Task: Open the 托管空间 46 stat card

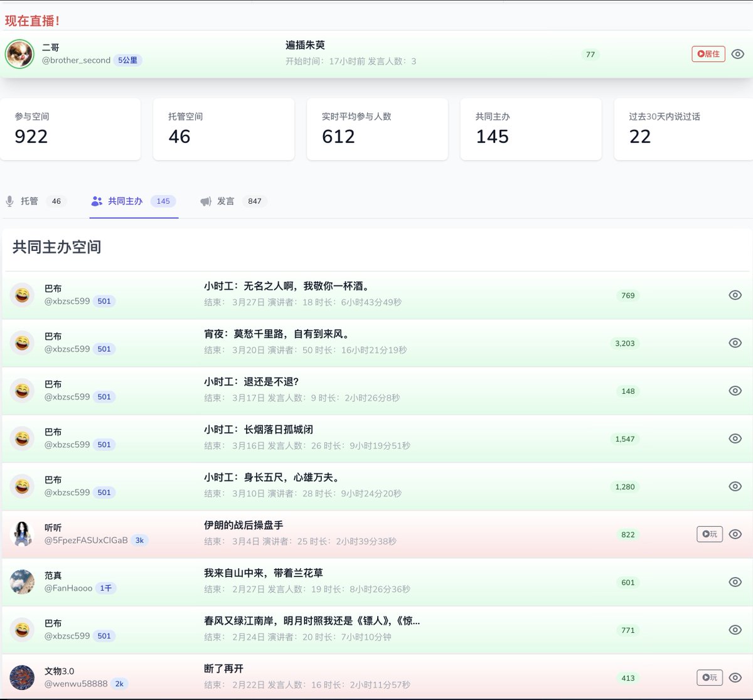Action: (x=223, y=129)
